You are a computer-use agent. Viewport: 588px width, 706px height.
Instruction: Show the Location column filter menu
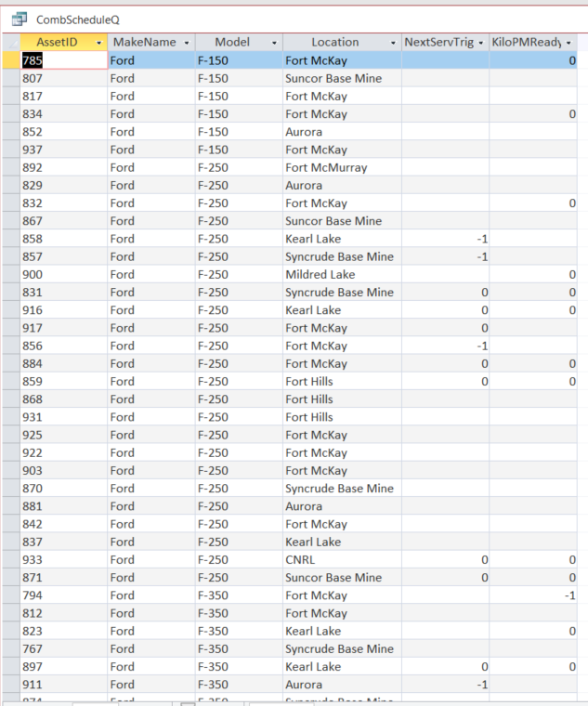pyautogui.click(x=394, y=43)
